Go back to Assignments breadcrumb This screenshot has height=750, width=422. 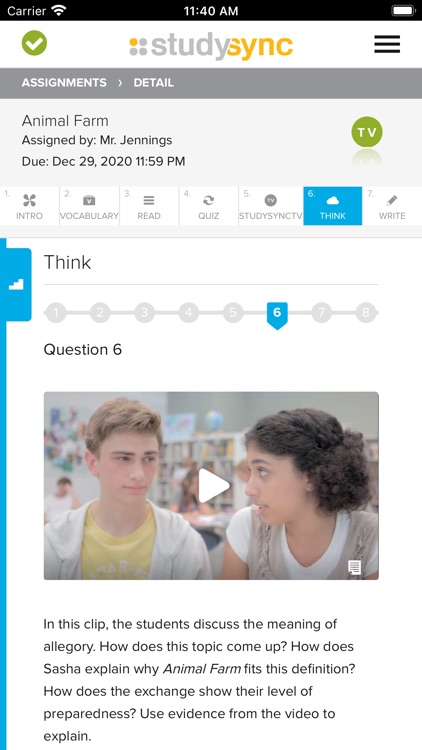[x=64, y=83]
